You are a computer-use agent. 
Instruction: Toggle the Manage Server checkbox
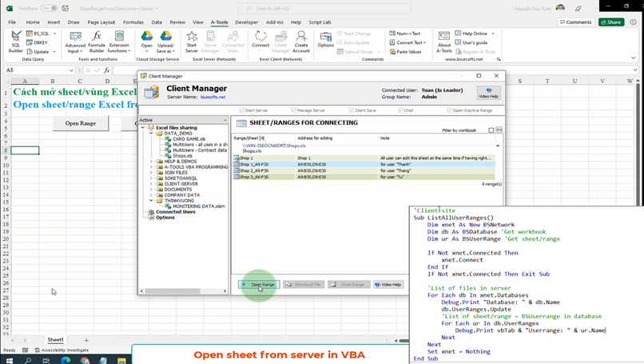point(294,110)
